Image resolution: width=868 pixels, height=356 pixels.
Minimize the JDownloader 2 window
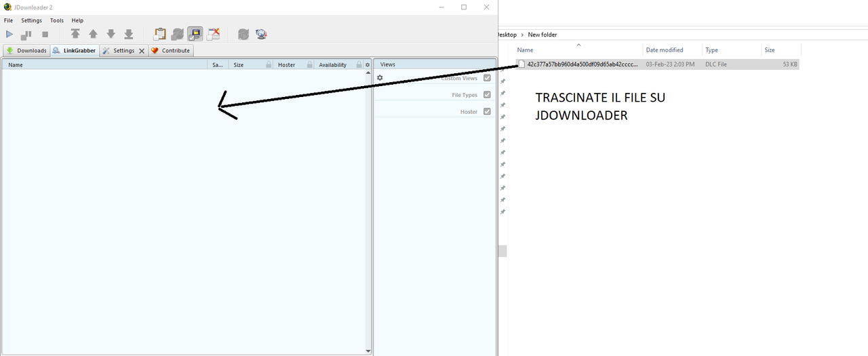click(x=441, y=7)
